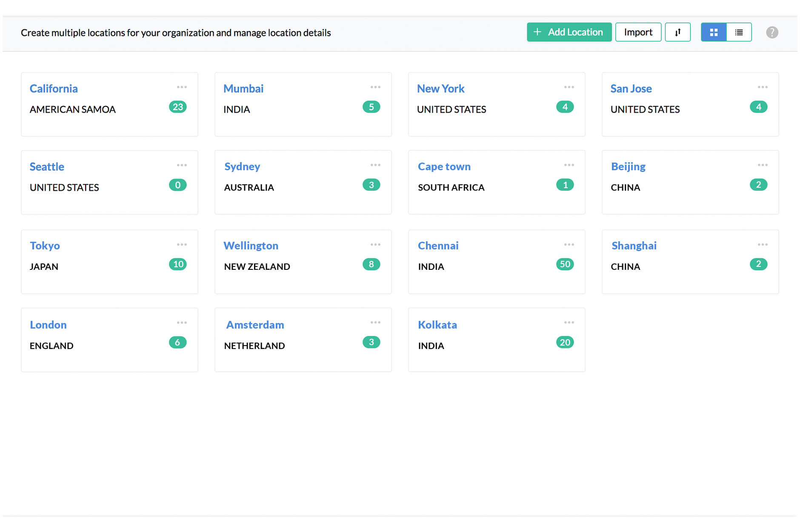Screen dimensions: 800x532
Task: Open options menu on Shanghai card
Action: click(762, 244)
